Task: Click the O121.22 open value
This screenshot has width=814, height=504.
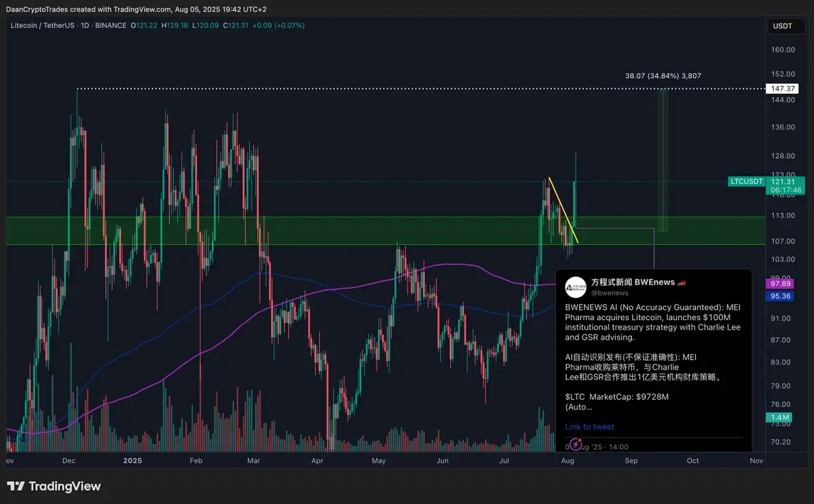Action: (144, 25)
